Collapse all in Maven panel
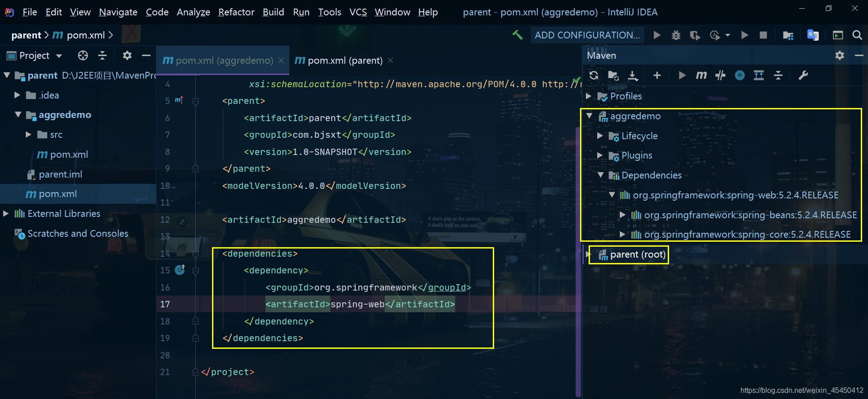The height and width of the screenshot is (399, 868). pyautogui.click(x=778, y=75)
